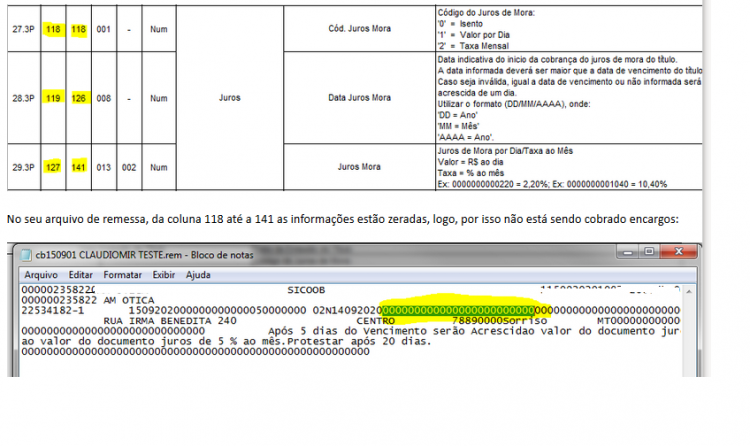This screenshot has height=446, width=750.
Task: Click the table cell '27.3P'
Action: pos(23,29)
